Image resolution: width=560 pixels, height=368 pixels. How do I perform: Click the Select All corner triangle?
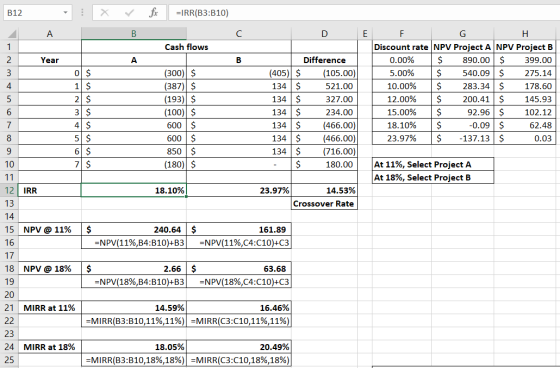(11, 34)
